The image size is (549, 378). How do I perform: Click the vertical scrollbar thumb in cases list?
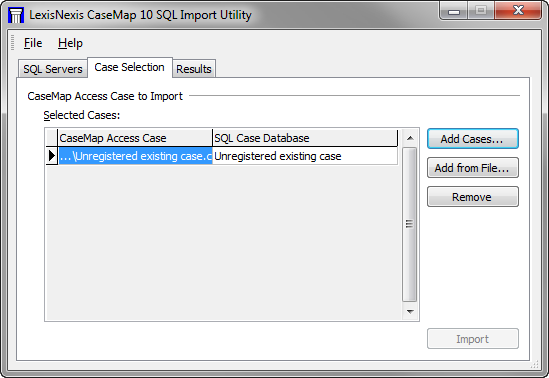click(409, 224)
